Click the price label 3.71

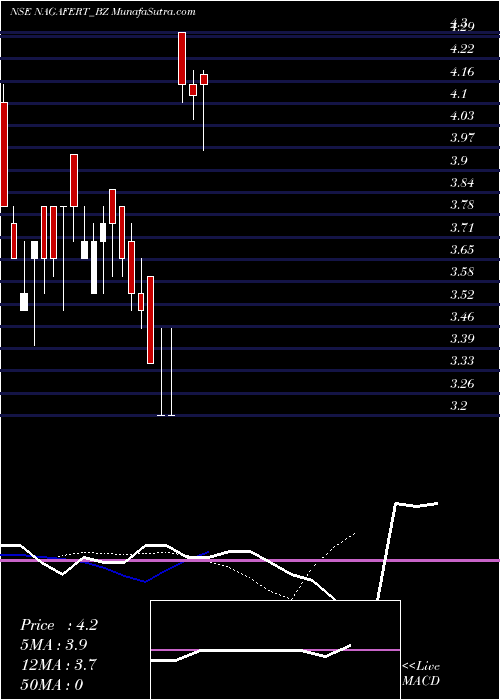[x=462, y=228]
